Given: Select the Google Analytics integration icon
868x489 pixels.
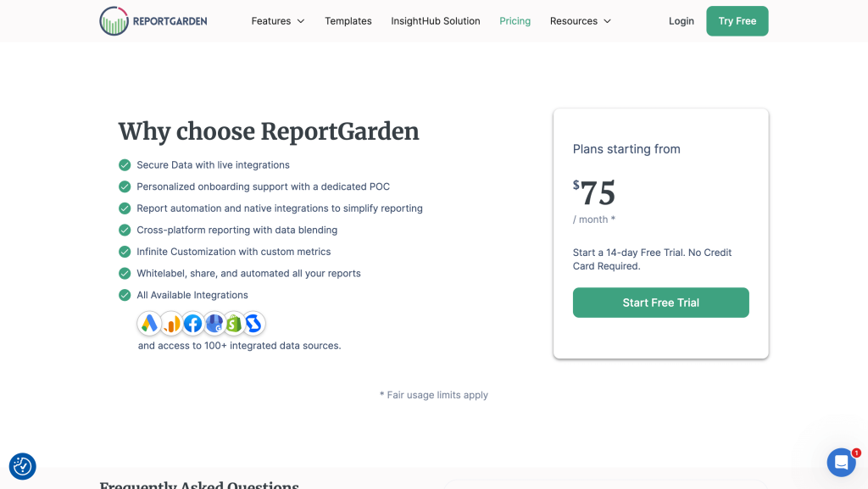Looking at the screenshot, I should [x=170, y=323].
